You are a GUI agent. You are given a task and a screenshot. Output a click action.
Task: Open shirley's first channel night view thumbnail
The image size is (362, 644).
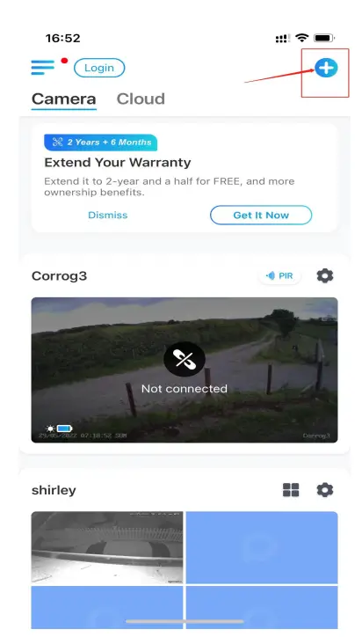107,547
